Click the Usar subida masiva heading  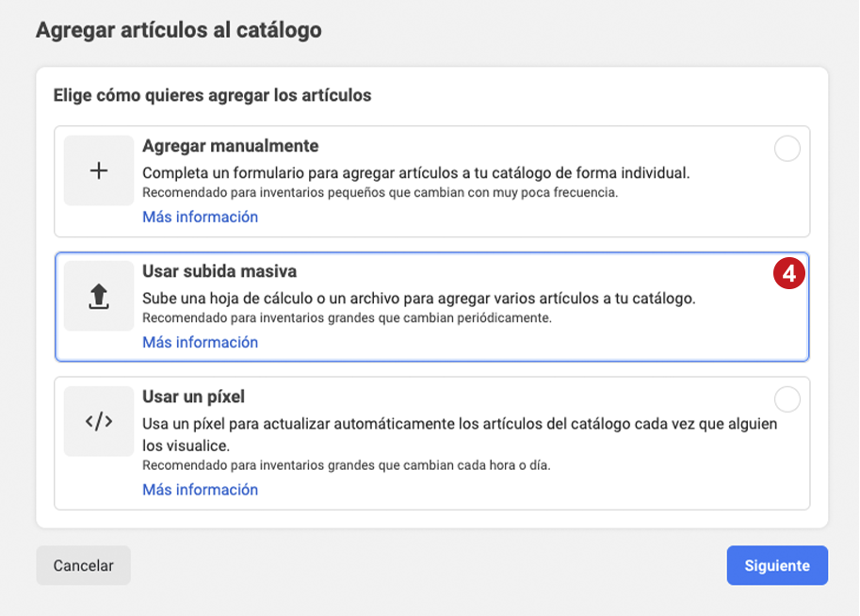tap(219, 271)
